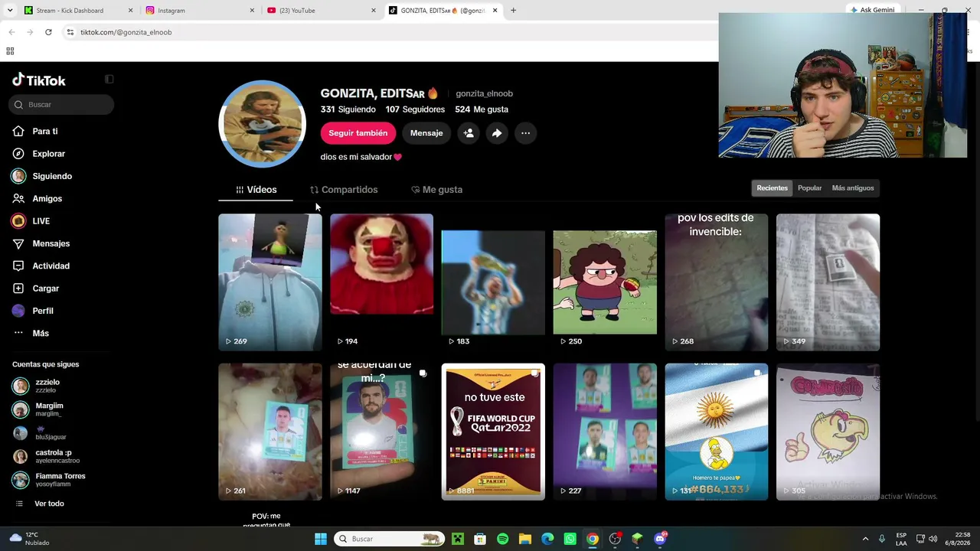Click the add-friend icon beside Mensaje
The image size is (980, 551).
click(469, 133)
